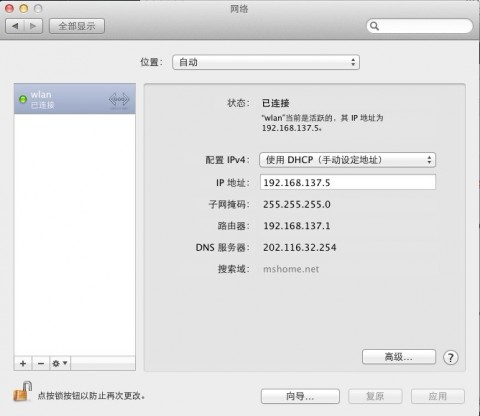Close the window with red button
This screenshot has width=480, height=416.
coord(9,9)
